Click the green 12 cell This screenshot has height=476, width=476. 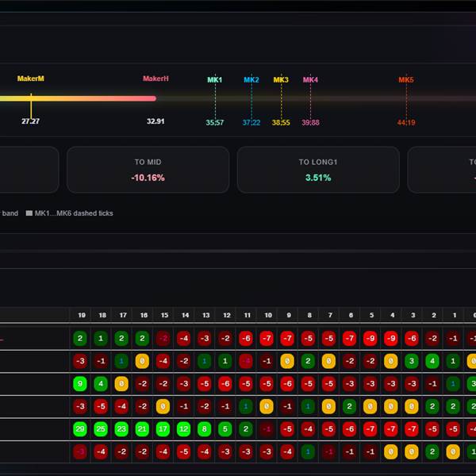click(184, 429)
